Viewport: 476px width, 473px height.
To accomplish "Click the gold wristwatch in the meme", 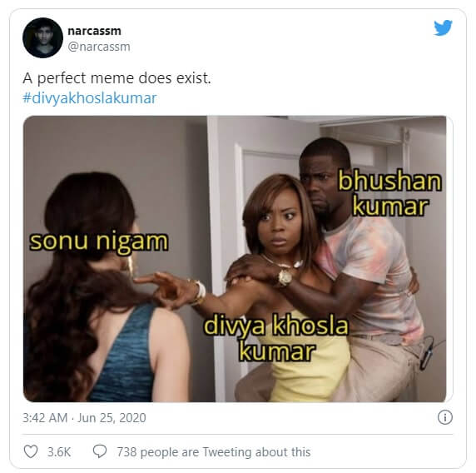I will (x=285, y=277).
